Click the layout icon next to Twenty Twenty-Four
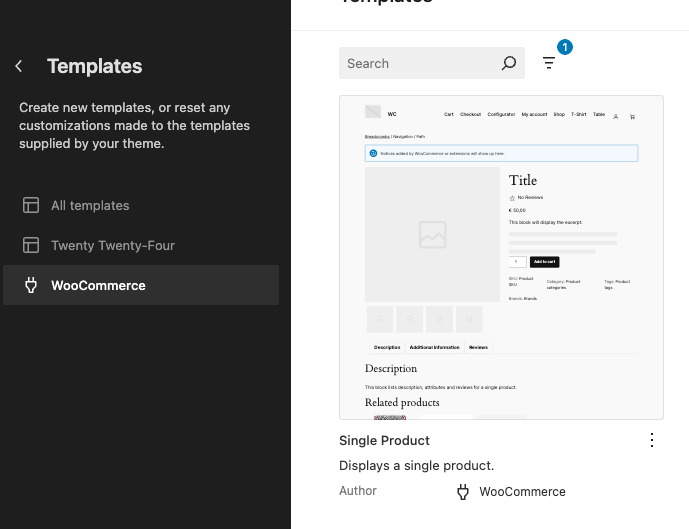 (31, 246)
